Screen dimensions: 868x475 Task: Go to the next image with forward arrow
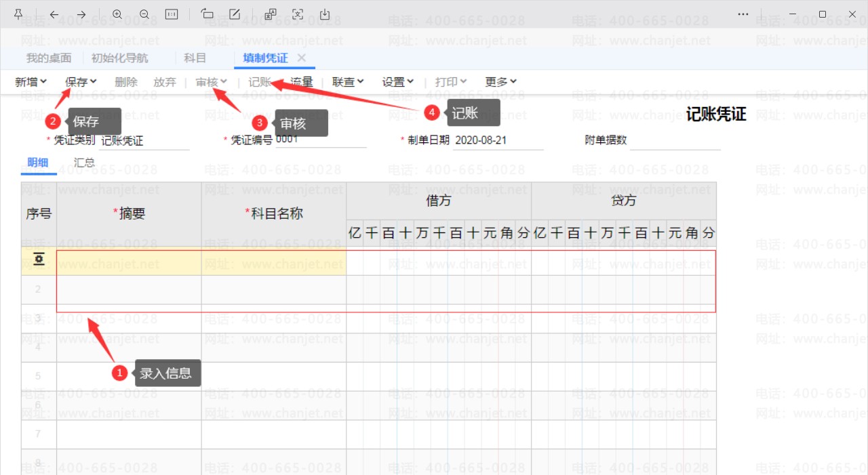click(x=81, y=14)
